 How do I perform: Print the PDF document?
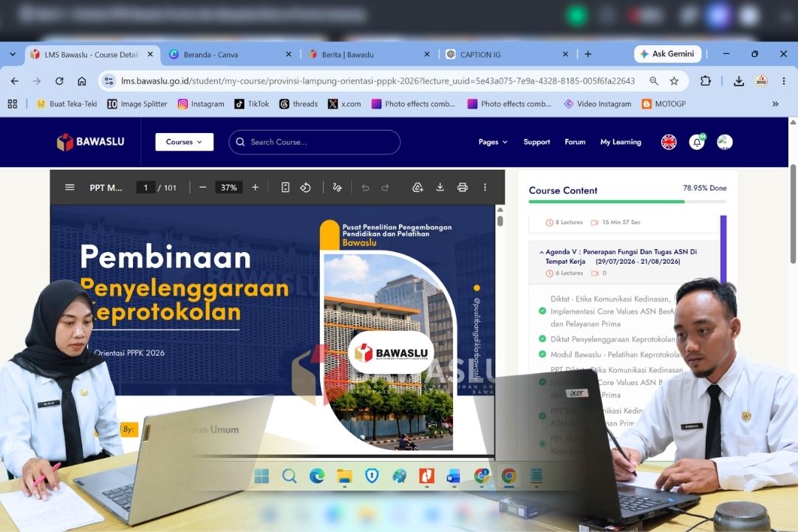coord(462,188)
